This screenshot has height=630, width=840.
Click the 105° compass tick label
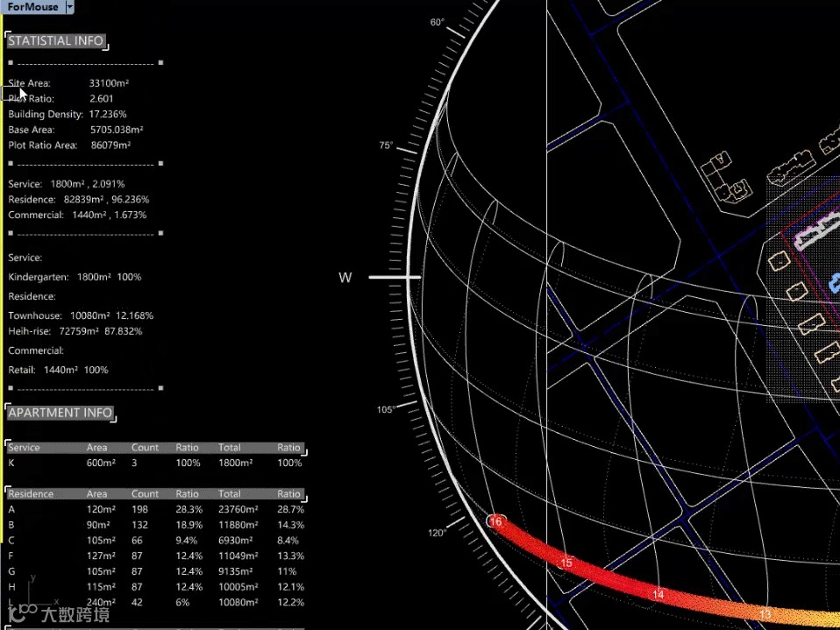tap(386, 409)
